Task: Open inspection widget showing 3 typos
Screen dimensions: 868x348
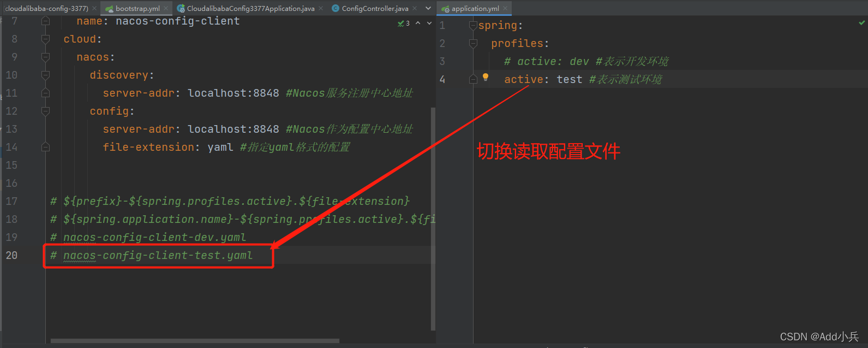Action: coord(404,23)
